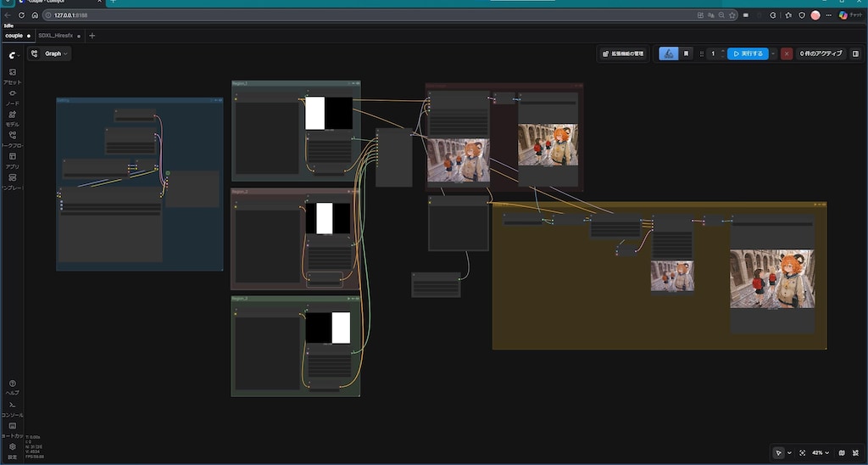The image size is (868, 465).
Task: Toggle the minimap display
Action: pyautogui.click(x=842, y=453)
